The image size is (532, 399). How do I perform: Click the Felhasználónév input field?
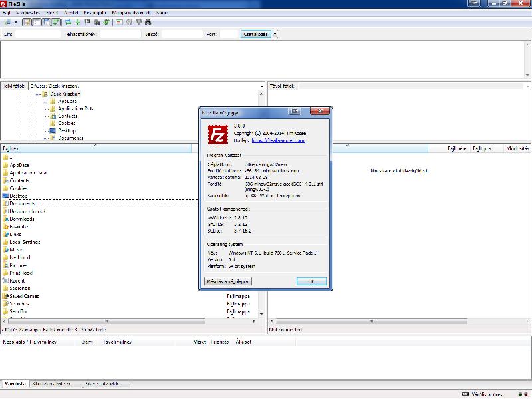point(120,34)
